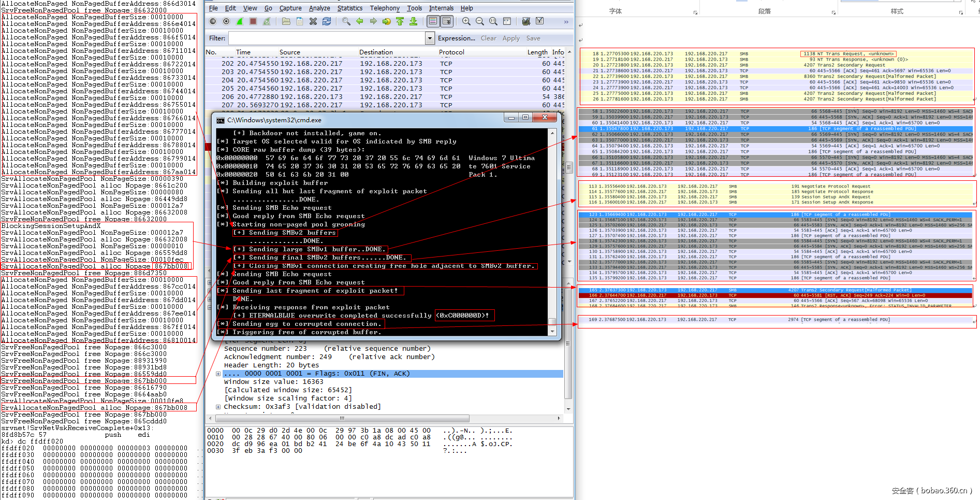Open a capture file via folder icon
The width and height of the screenshot is (980, 500).
click(x=286, y=21)
